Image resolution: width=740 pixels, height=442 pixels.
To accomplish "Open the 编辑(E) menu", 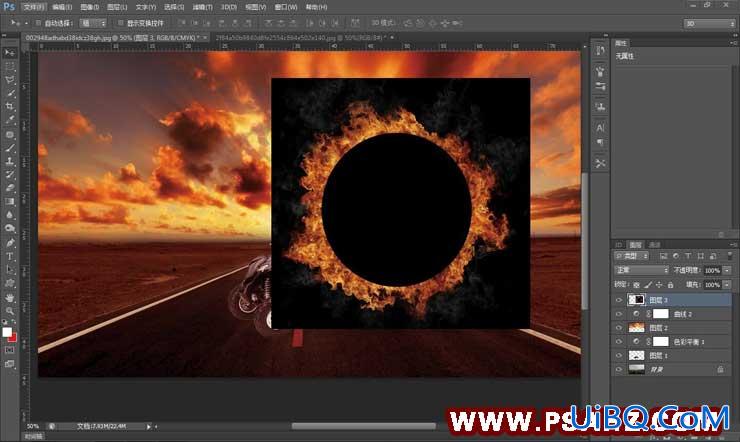I will [62, 7].
